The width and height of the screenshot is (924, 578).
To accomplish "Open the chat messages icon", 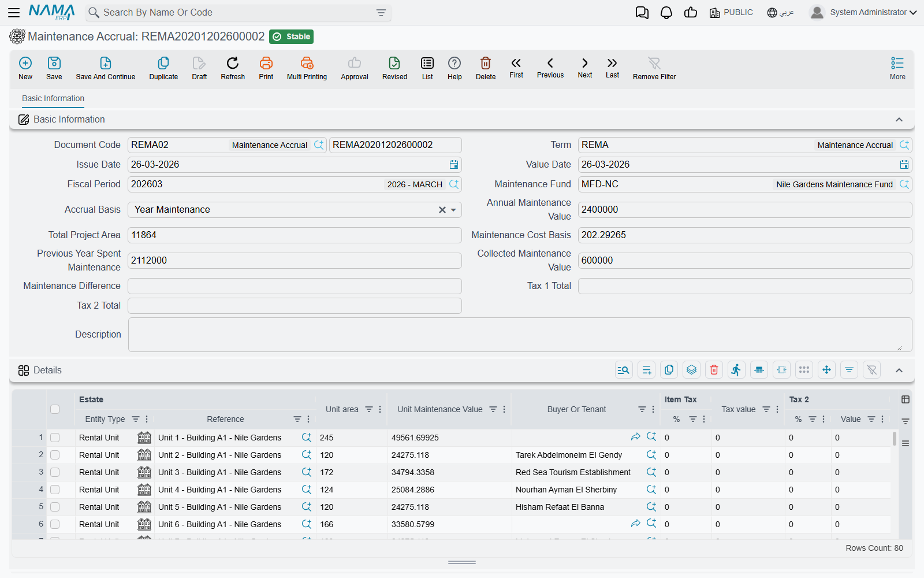I will click(x=642, y=13).
